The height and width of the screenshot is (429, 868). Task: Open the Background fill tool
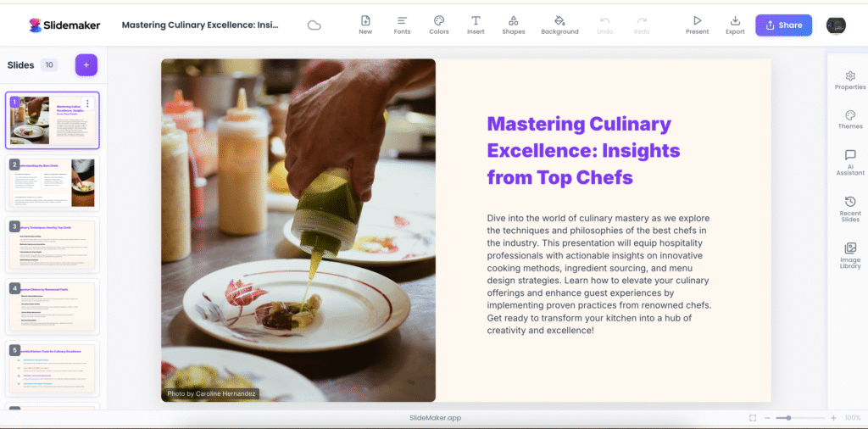559,24
